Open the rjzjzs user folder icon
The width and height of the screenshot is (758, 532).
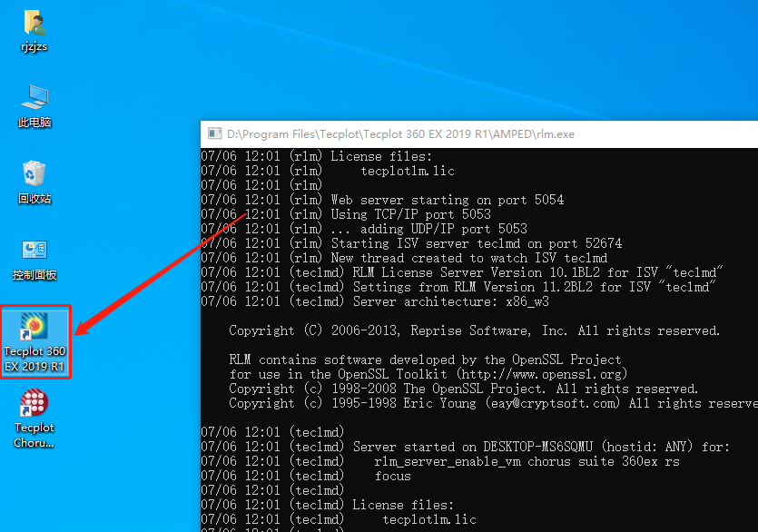[x=34, y=31]
